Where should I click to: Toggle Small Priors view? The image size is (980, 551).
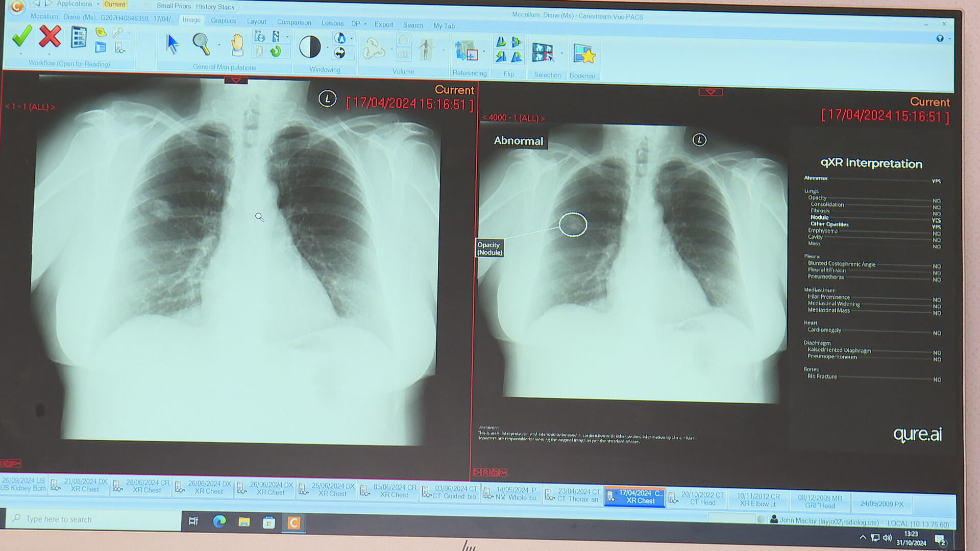coord(174,6)
